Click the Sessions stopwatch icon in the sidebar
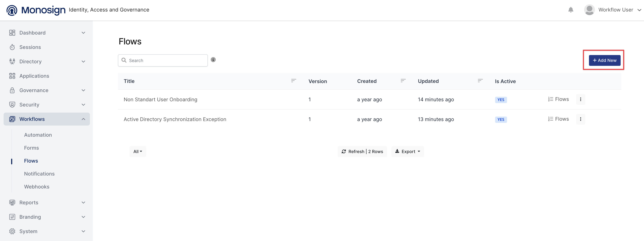The height and width of the screenshot is (241, 644). point(12,47)
